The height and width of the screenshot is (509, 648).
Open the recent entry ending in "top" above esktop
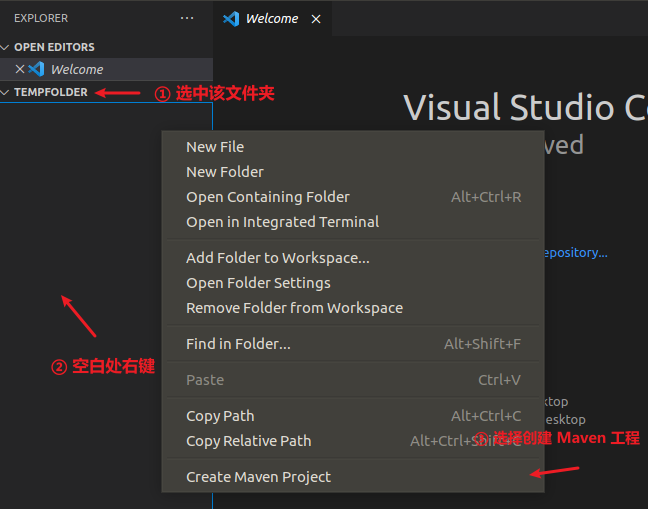pyautogui.click(x=556, y=402)
